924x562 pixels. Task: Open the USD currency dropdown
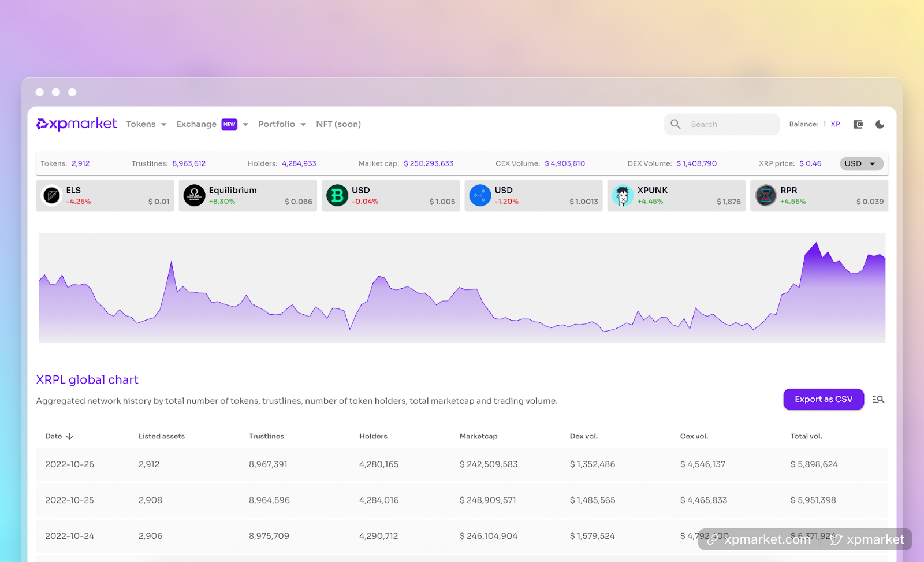pos(861,163)
